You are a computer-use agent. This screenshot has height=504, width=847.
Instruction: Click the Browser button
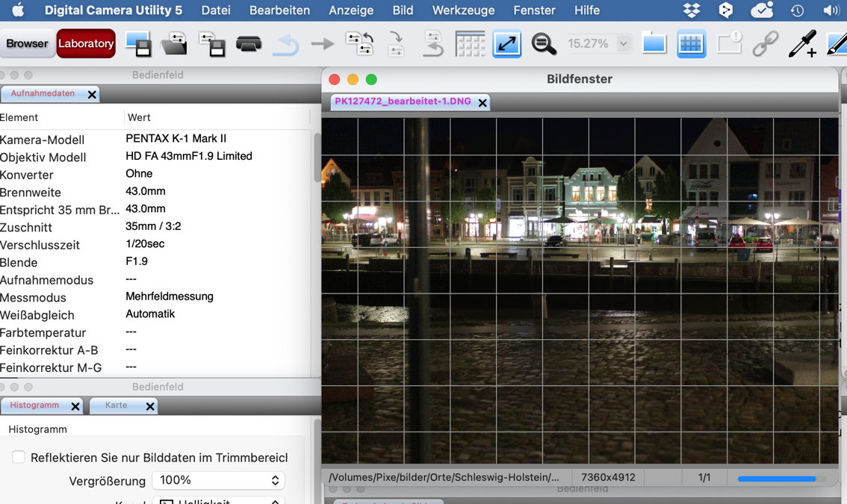coord(27,43)
